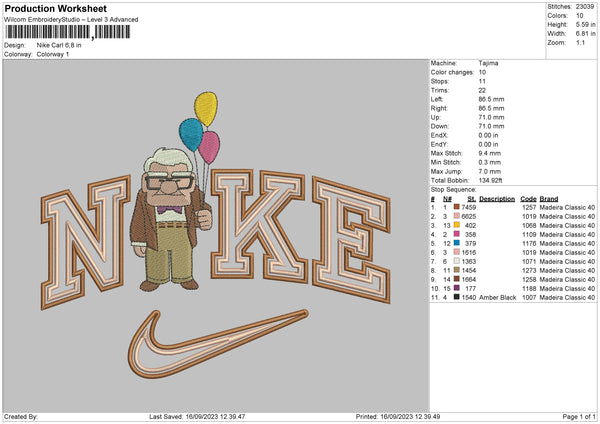Click the 'Production Worksheet' title

click(55, 8)
